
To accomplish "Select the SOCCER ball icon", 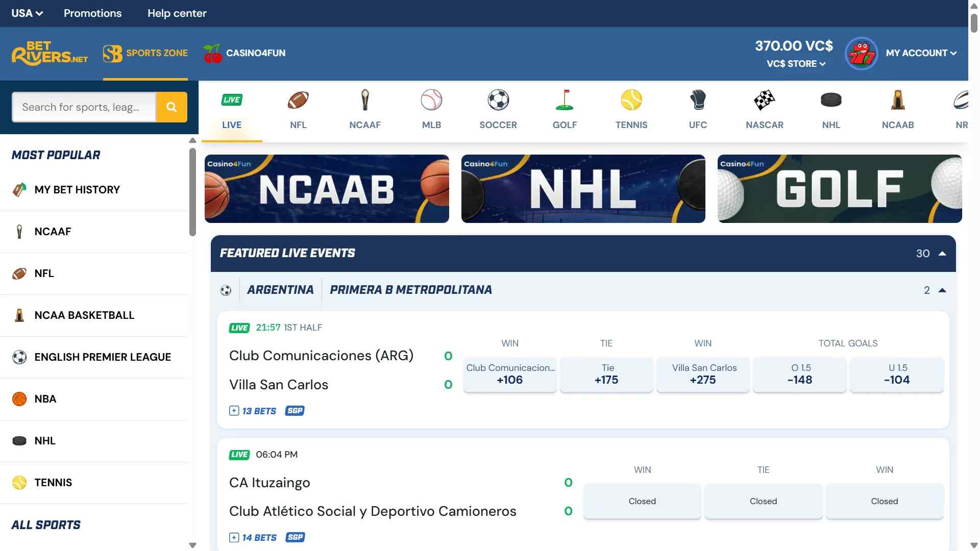I will (x=498, y=100).
